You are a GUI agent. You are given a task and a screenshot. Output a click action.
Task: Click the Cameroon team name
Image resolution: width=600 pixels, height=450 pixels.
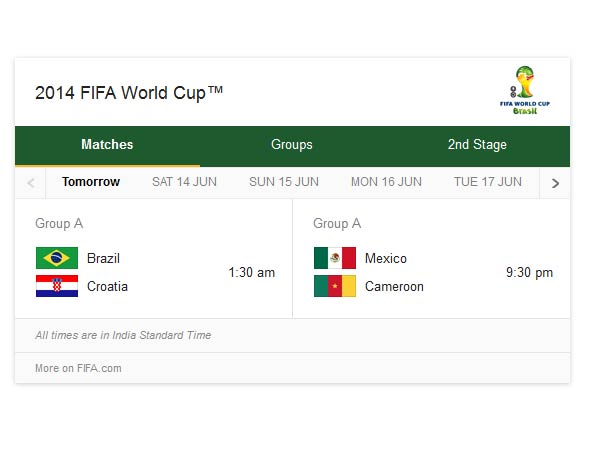394,286
